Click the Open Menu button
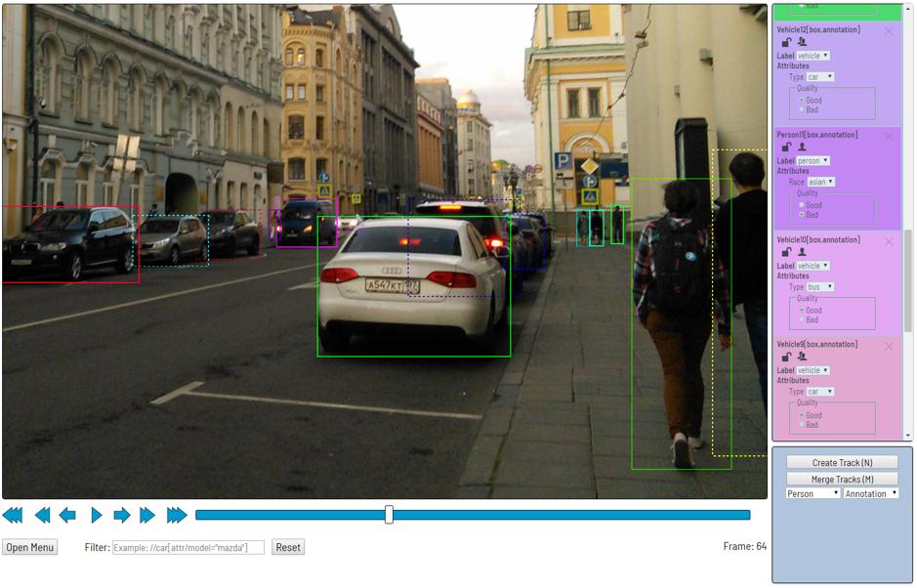 click(29, 547)
